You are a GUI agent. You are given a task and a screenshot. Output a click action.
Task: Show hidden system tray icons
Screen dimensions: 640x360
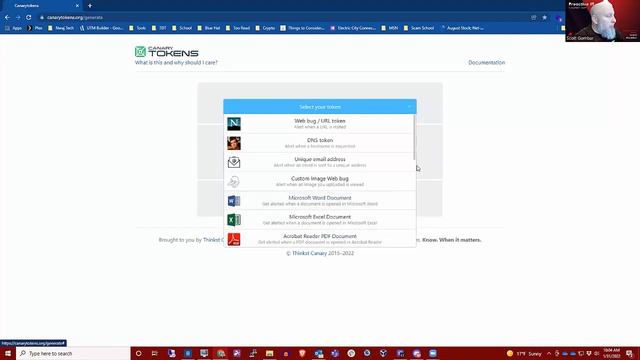(549, 353)
